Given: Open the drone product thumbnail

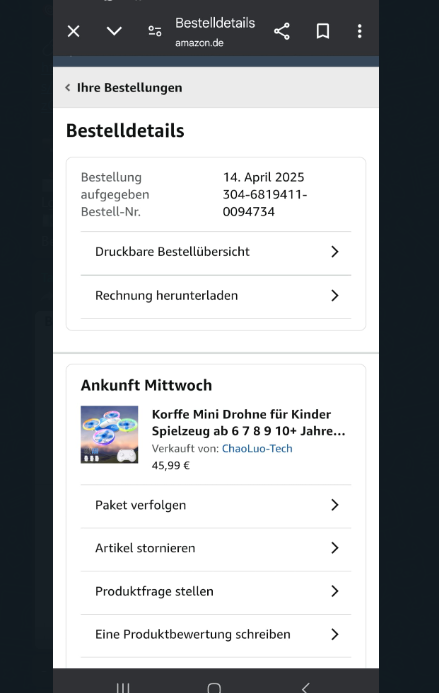Looking at the screenshot, I should coord(109,434).
